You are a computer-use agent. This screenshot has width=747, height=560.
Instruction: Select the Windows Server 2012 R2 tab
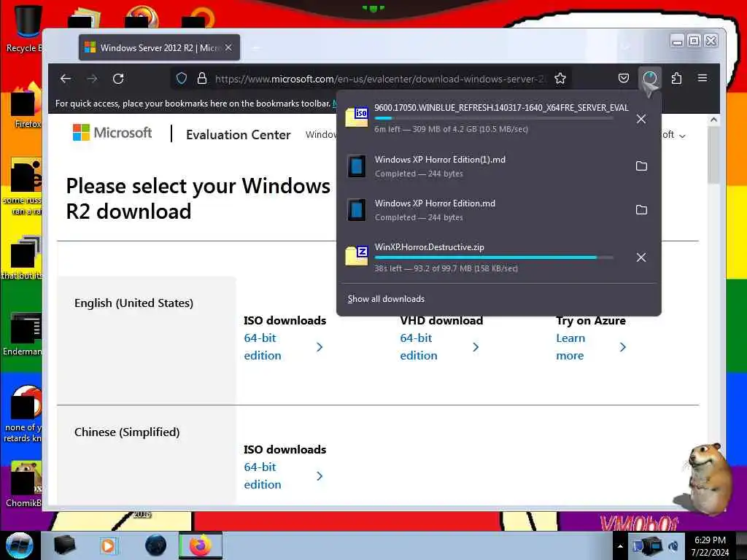[159, 47]
